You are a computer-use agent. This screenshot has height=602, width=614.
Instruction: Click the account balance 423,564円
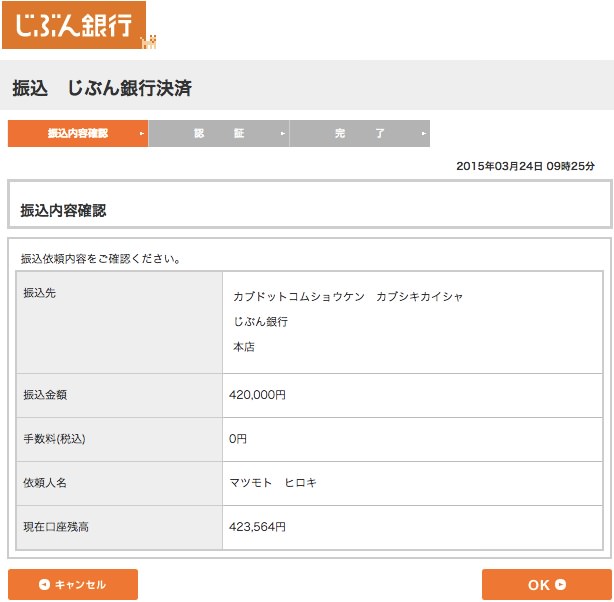pos(257,527)
